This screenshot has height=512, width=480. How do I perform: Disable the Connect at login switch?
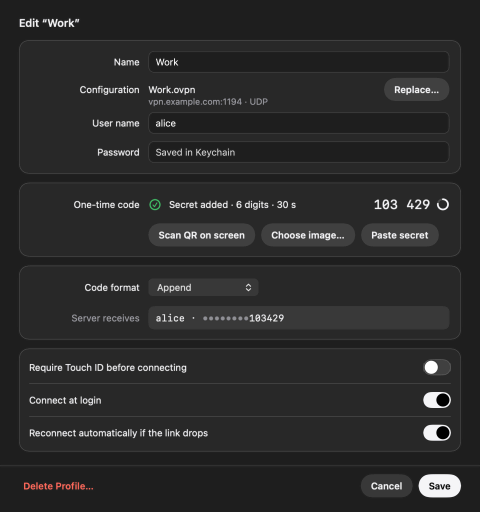(437, 400)
